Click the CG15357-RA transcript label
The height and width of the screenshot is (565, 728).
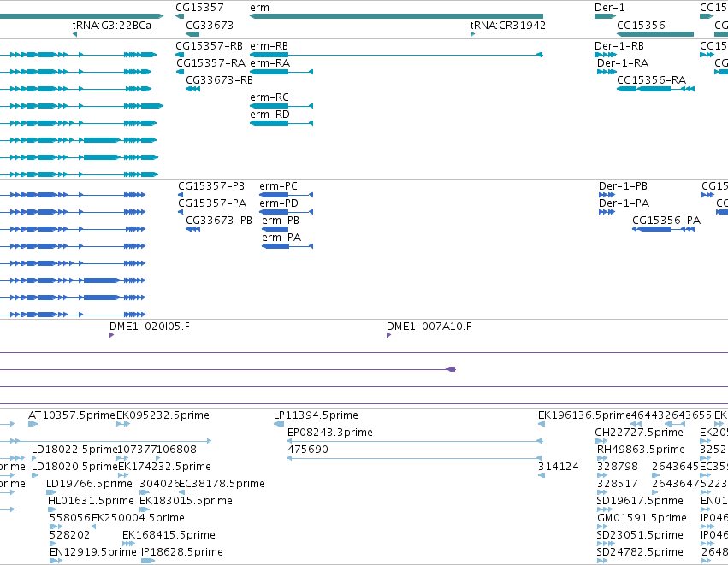210,63
